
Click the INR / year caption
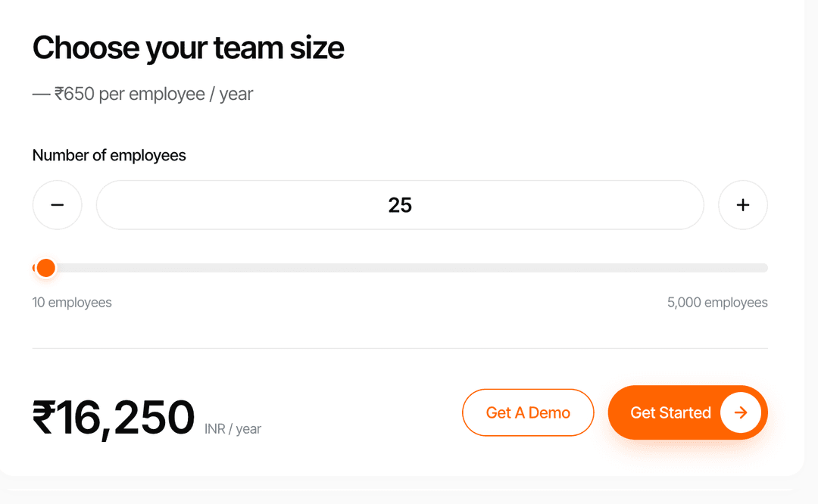(x=233, y=429)
